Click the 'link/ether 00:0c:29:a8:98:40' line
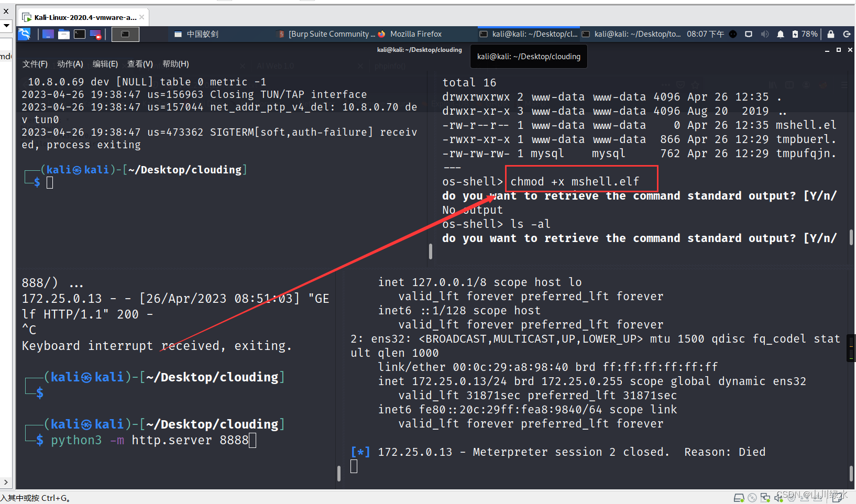Screen dimensions: 856x504 548,367
